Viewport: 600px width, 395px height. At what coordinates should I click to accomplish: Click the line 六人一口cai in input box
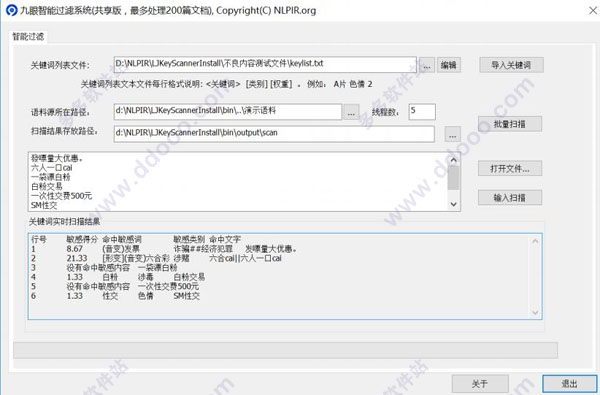51,168
